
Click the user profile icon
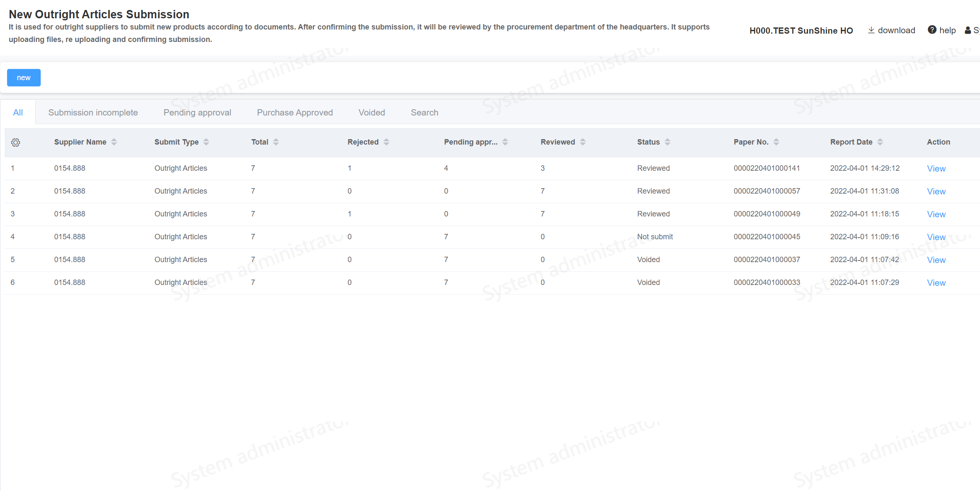(968, 30)
